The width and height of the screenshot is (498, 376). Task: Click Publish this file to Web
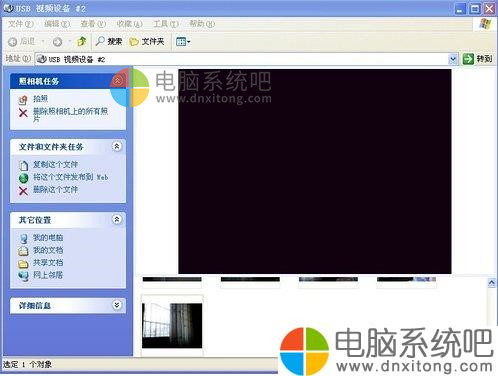tap(70, 177)
